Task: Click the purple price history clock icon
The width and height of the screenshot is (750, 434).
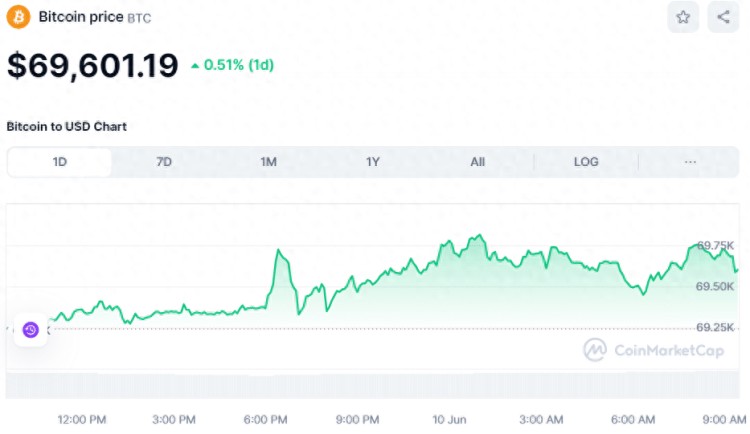Action: tap(31, 330)
